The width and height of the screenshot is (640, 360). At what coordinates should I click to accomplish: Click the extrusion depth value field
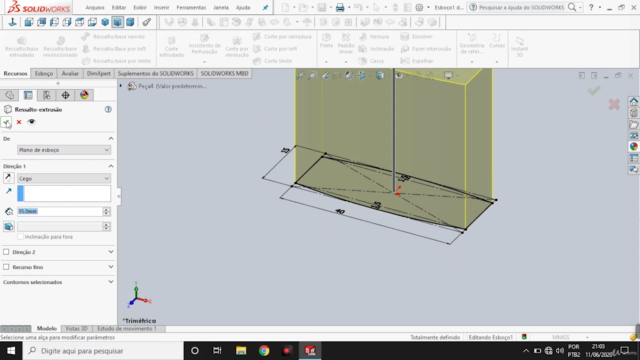[x=60, y=211]
